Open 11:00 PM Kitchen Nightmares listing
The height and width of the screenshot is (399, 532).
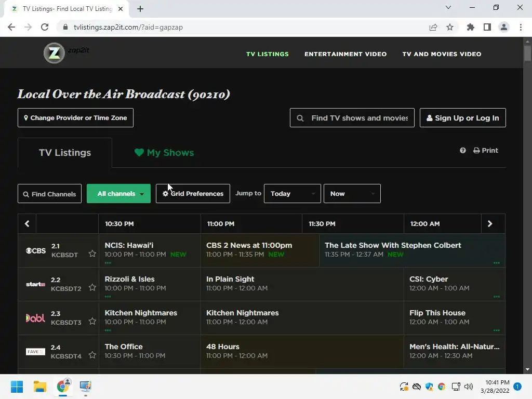302,317
